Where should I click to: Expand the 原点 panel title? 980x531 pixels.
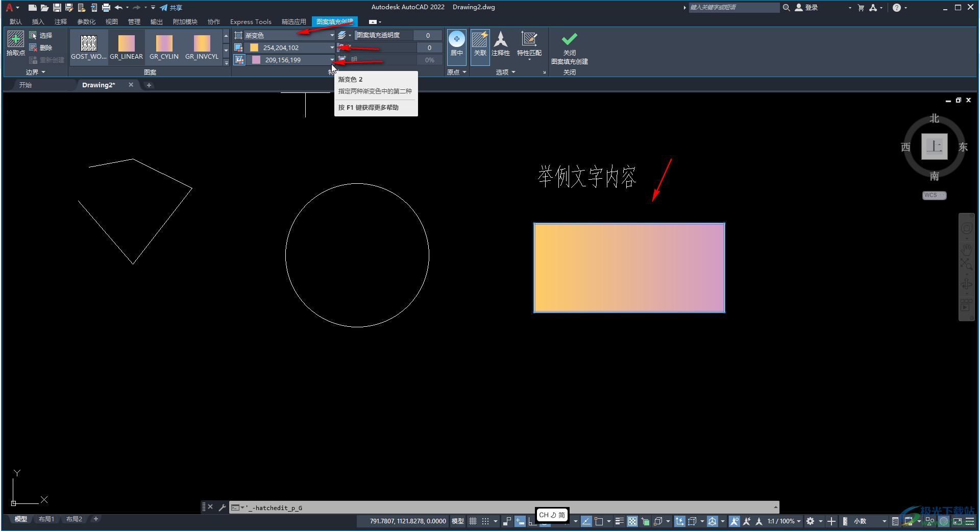[x=456, y=73]
